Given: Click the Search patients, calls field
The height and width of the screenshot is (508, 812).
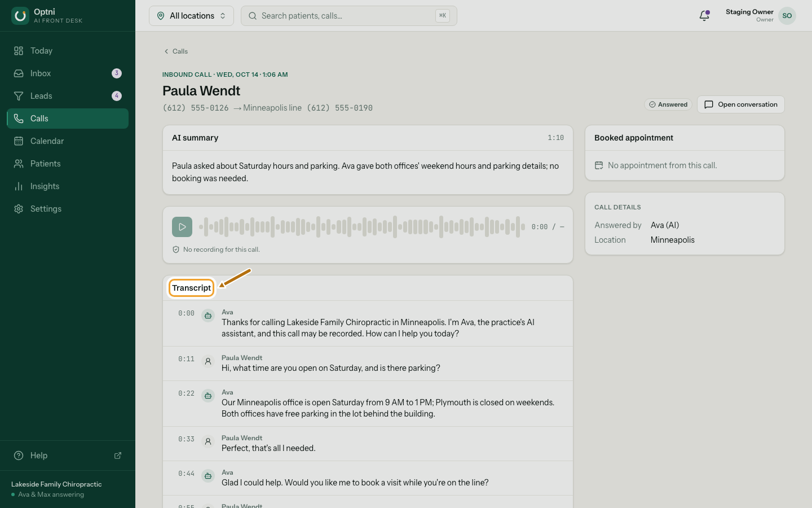Looking at the screenshot, I should [348, 16].
